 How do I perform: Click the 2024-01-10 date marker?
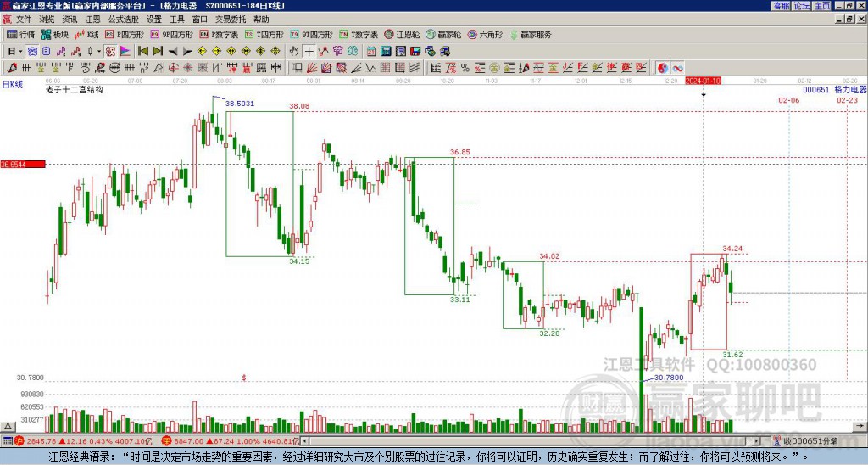(x=704, y=81)
